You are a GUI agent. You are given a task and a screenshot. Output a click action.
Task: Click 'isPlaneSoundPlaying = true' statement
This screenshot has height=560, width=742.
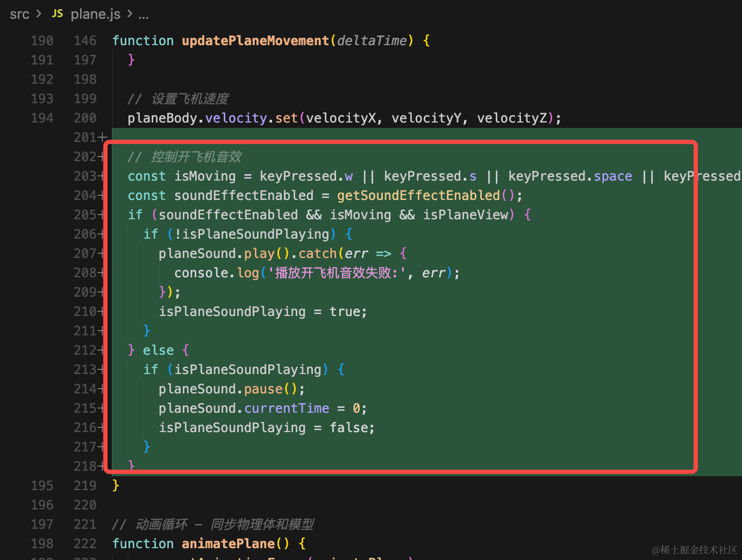click(x=263, y=312)
